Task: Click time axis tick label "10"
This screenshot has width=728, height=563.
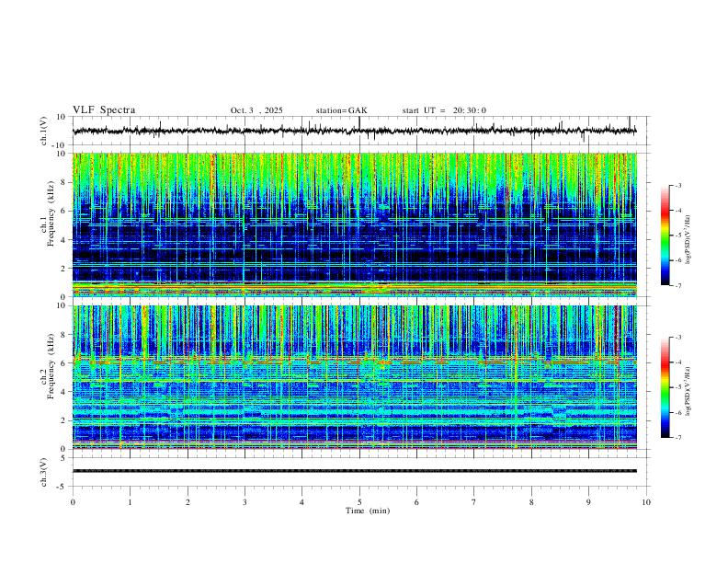Action: pos(646,502)
